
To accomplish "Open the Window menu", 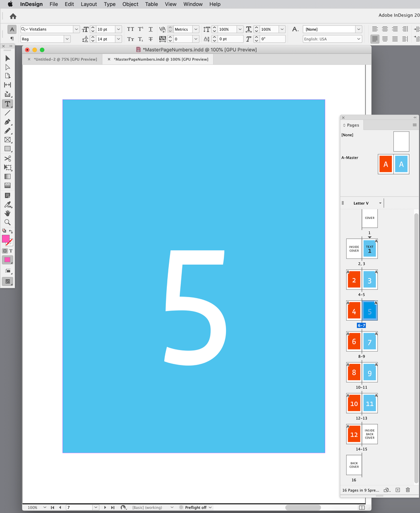I will (x=193, y=4).
